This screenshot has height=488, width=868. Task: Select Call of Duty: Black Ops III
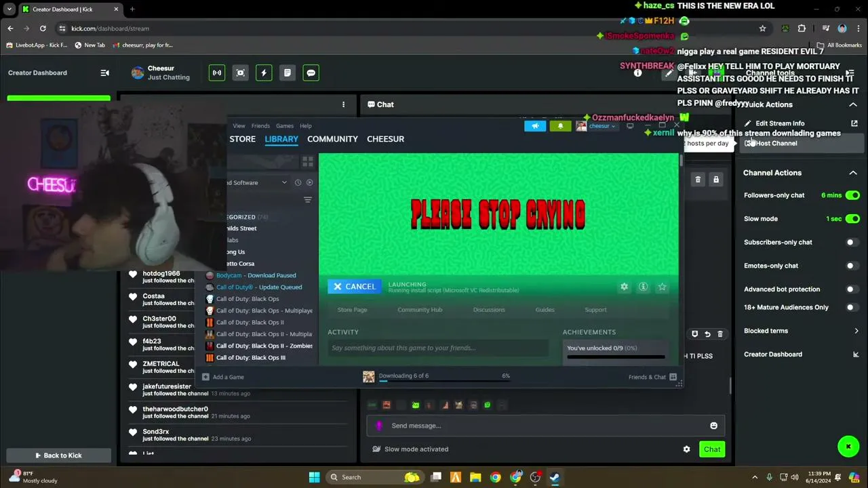click(x=251, y=358)
